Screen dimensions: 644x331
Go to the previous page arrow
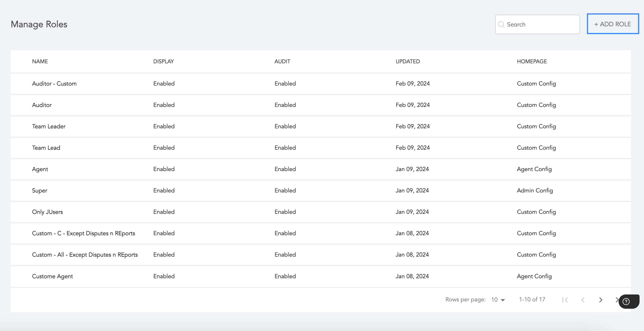(583, 300)
